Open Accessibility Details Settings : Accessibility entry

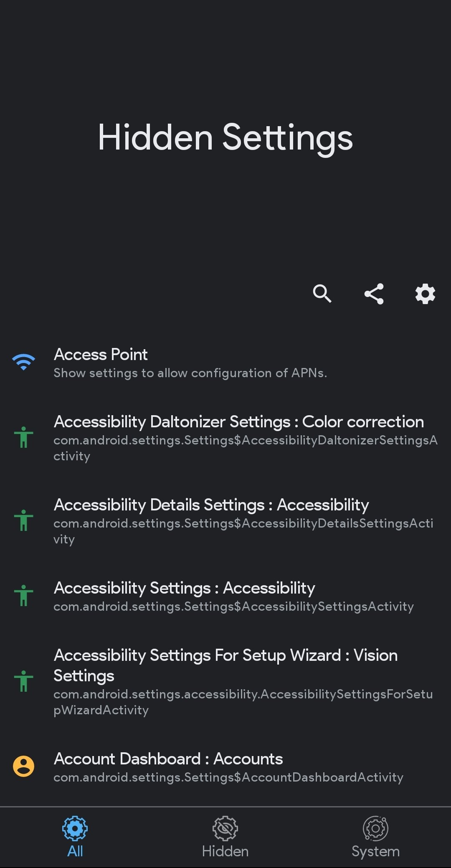click(x=225, y=521)
